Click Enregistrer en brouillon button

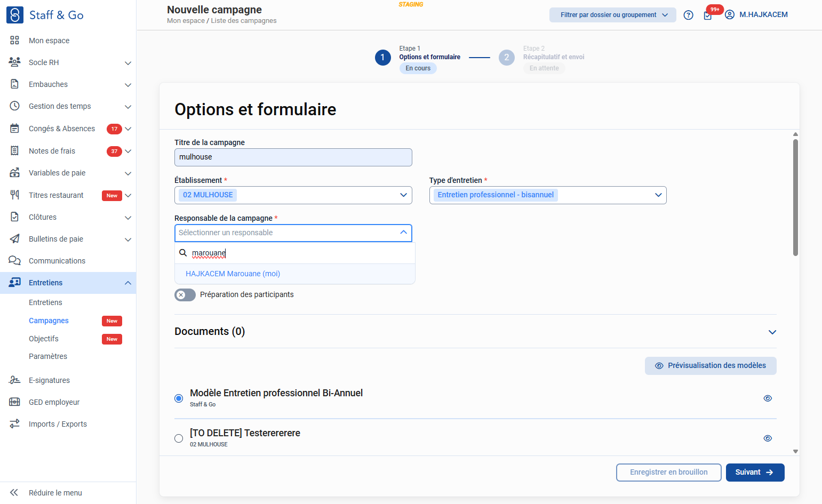click(x=668, y=473)
